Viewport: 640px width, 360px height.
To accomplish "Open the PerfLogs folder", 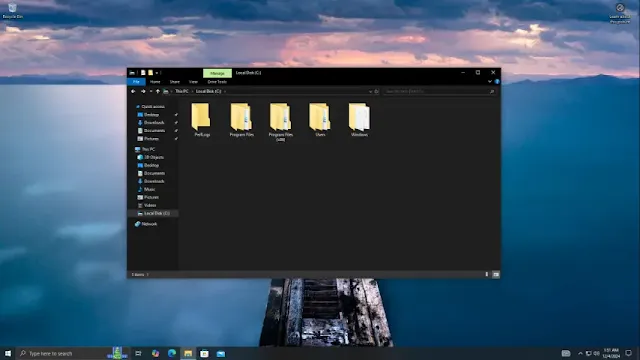I will 202,120.
